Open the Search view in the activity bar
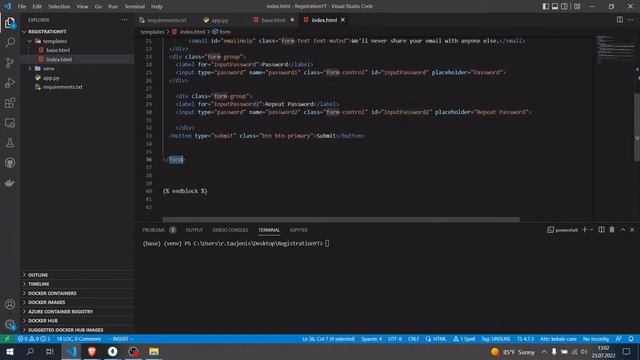This screenshot has height=360, width=640. (x=10, y=42)
